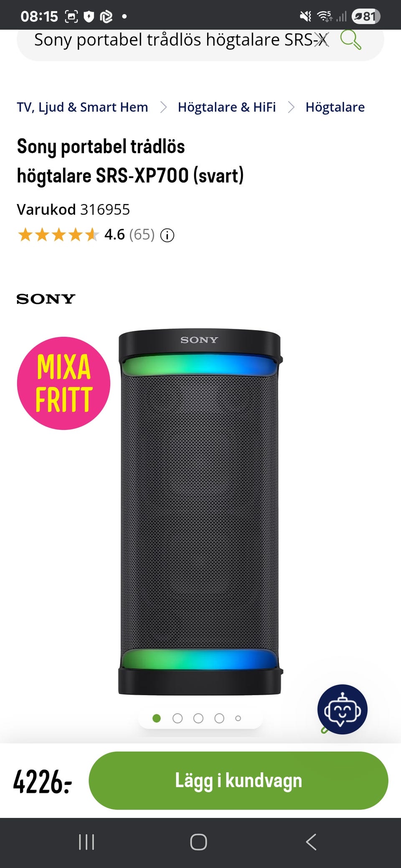
Task: Select the third image carousel dot
Action: [x=198, y=718]
